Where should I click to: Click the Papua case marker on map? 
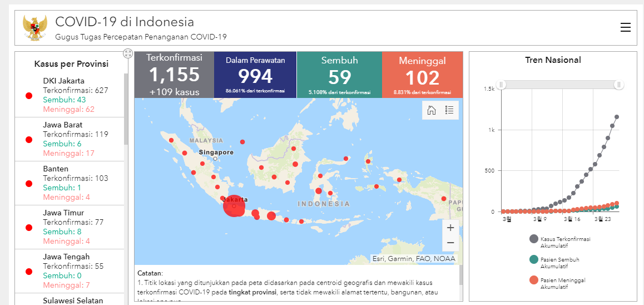(x=444, y=199)
